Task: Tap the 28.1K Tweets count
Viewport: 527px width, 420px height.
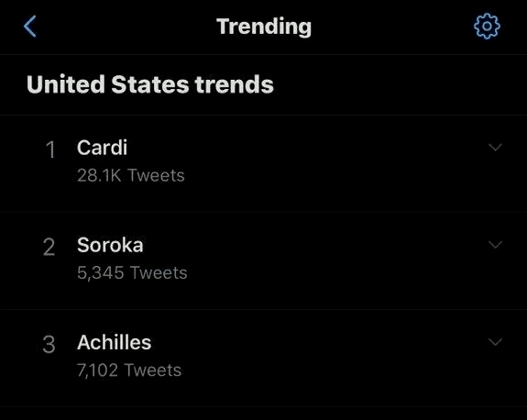Action: point(131,175)
